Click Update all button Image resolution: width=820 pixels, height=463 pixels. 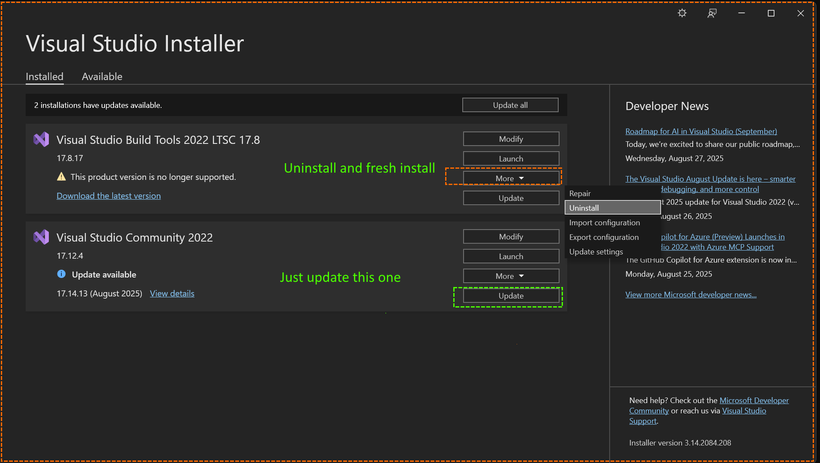(x=510, y=105)
